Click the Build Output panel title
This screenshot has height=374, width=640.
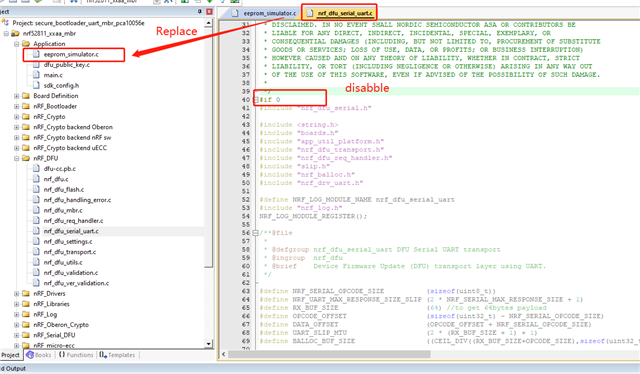coord(13,369)
